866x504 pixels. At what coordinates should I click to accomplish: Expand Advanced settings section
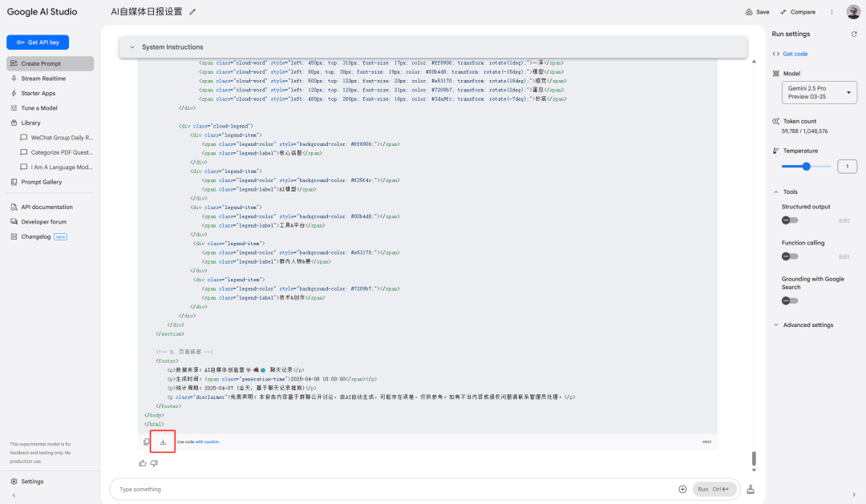[807, 325]
